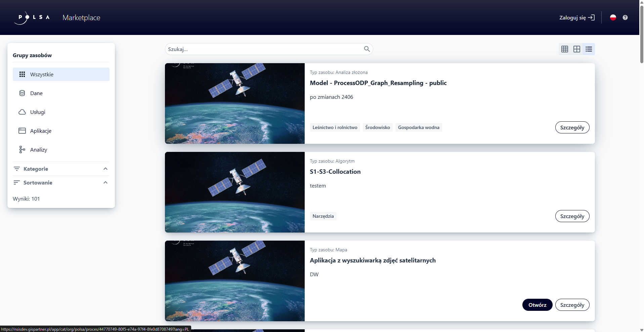Screen dimensions: 644x332
Task: Click the Analizy workflow icon
Action: click(22, 150)
